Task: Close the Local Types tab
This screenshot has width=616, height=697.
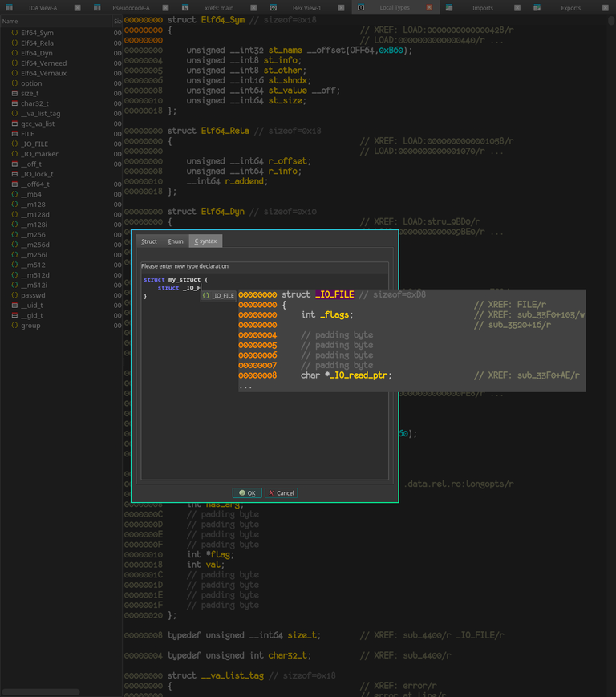Action: (429, 7)
